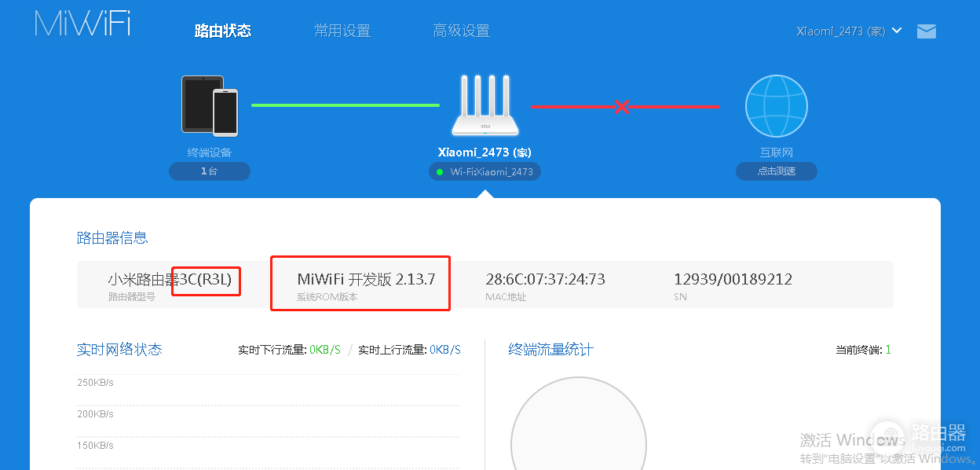
Task: Click the 150KB/s chart axis label
Action: coord(95,446)
